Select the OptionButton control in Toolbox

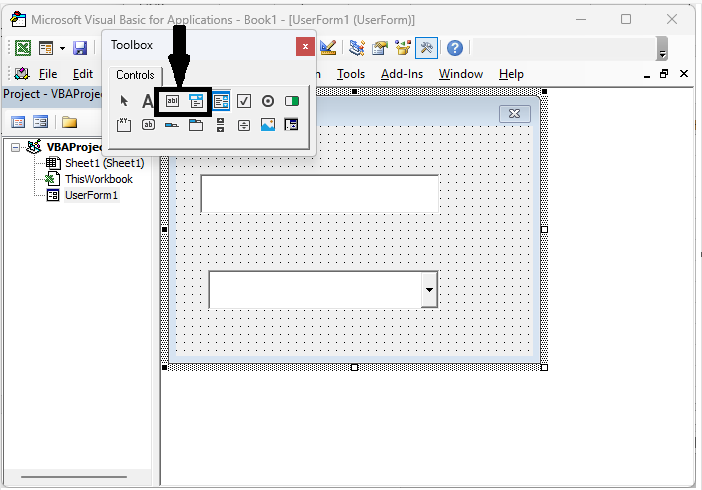[x=268, y=101]
